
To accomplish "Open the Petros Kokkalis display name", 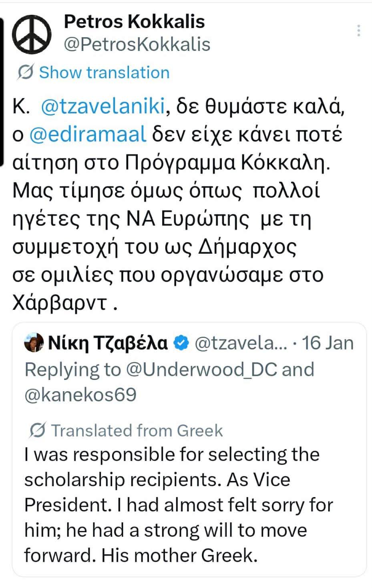I will click(x=134, y=21).
